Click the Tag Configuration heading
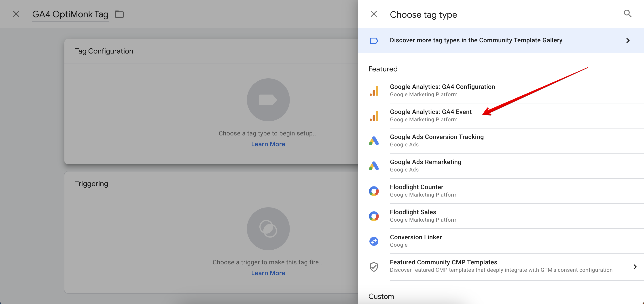644x304 pixels. click(x=104, y=51)
